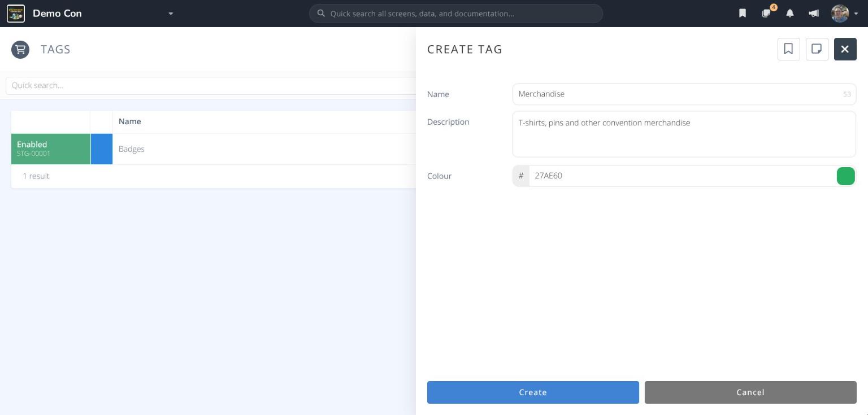The width and height of the screenshot is (868, 415).
Task: Add a note via sticky note icon
Action: 817,49
